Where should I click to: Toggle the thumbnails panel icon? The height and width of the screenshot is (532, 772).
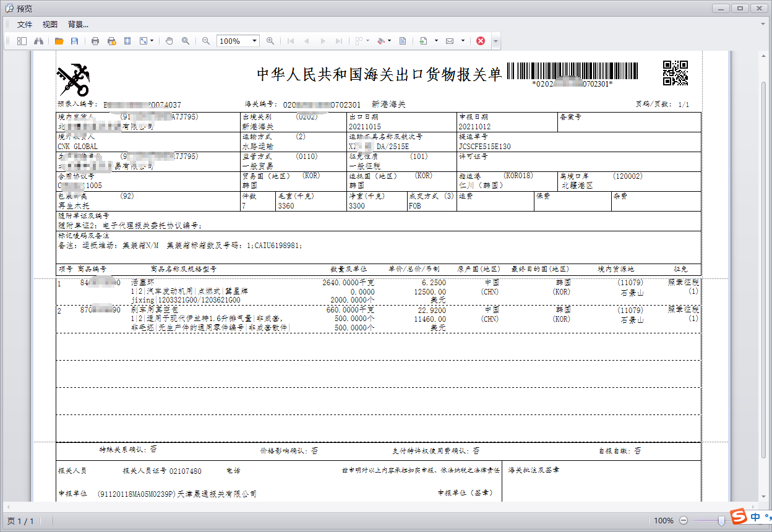click(22, 41)
